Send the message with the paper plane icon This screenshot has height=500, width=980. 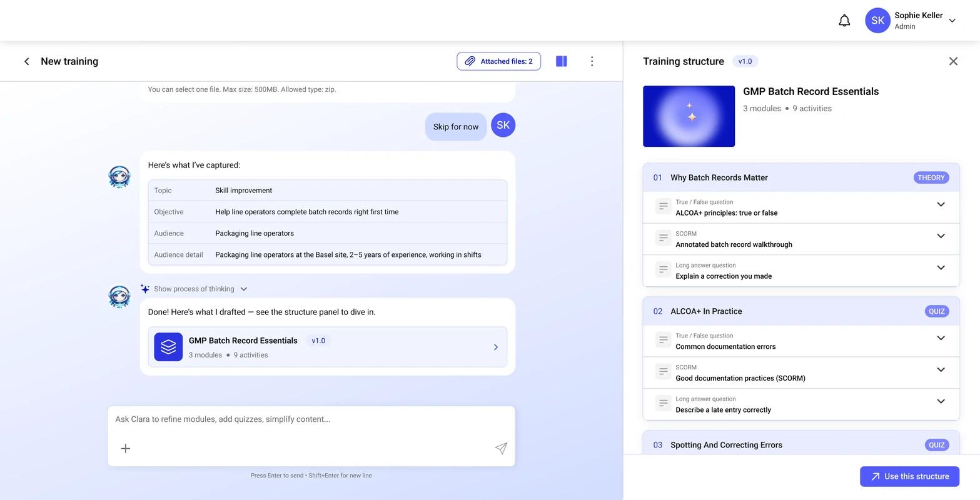pyautogui.click(x=501, y=448)
